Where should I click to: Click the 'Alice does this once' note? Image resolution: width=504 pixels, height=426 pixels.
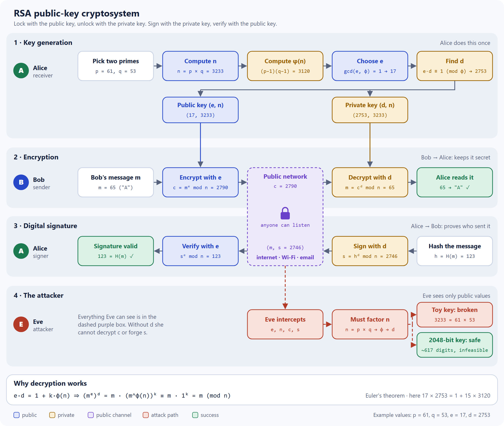[x=465, y=43]
